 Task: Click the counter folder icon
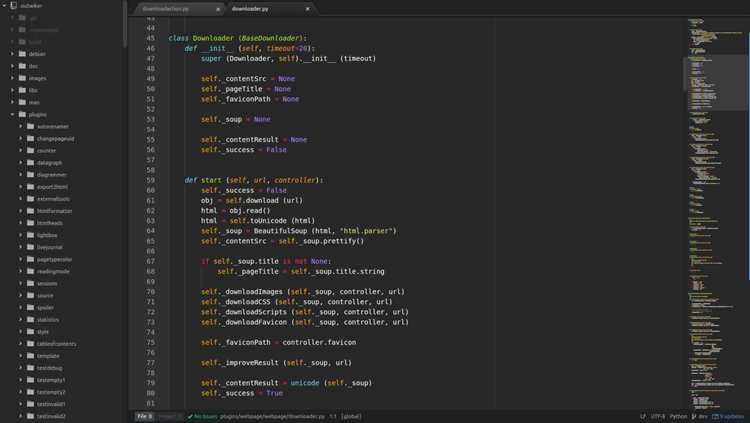point(31,150)
